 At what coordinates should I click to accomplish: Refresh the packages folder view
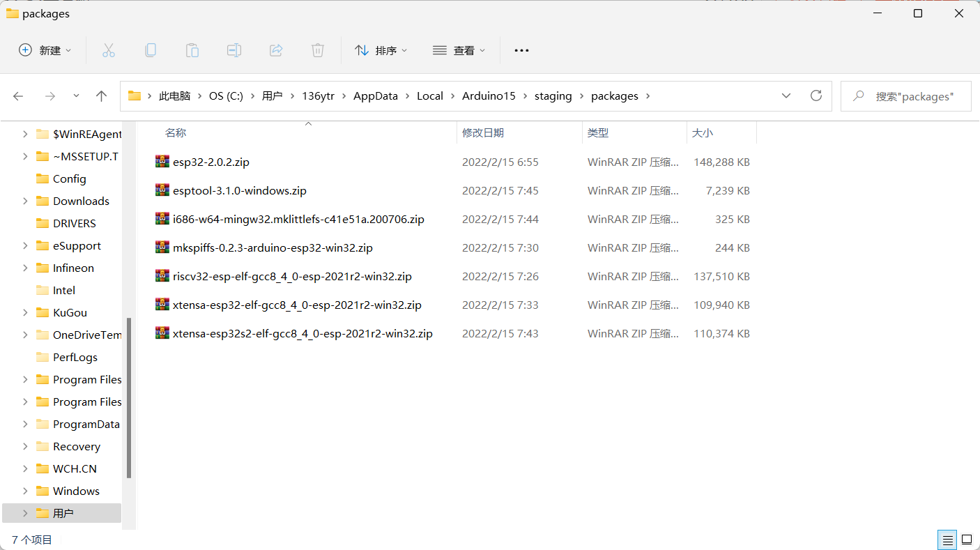816,96
